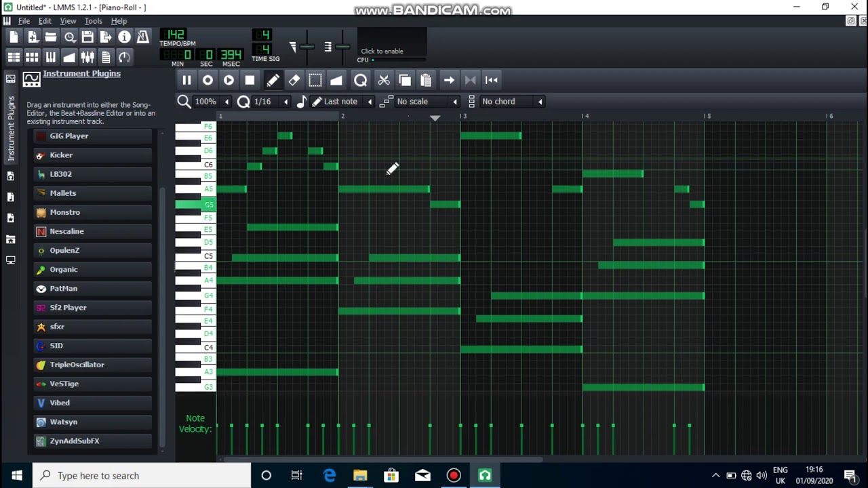Open the No scale dropdown
This screenshot has width=868, height=488.
click(x=427, y=102)
